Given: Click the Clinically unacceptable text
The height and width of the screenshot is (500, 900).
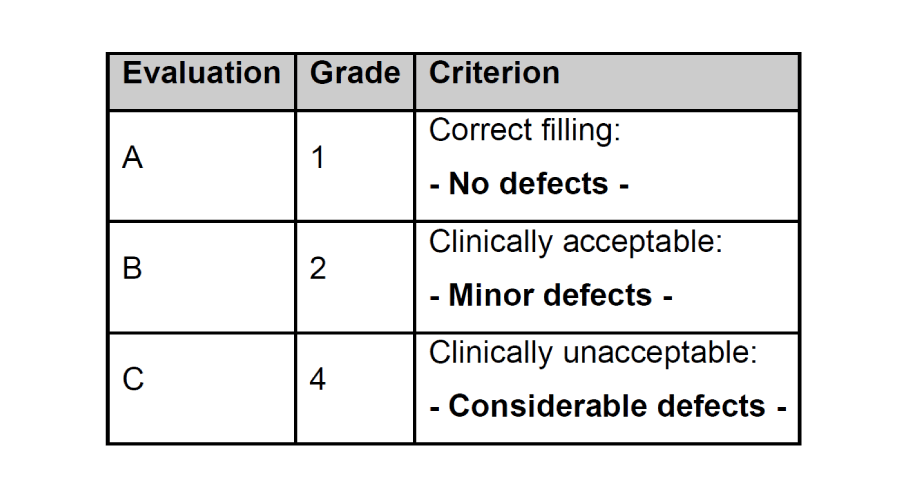Looking at the screenshot, I should click(x=593, y=352).
